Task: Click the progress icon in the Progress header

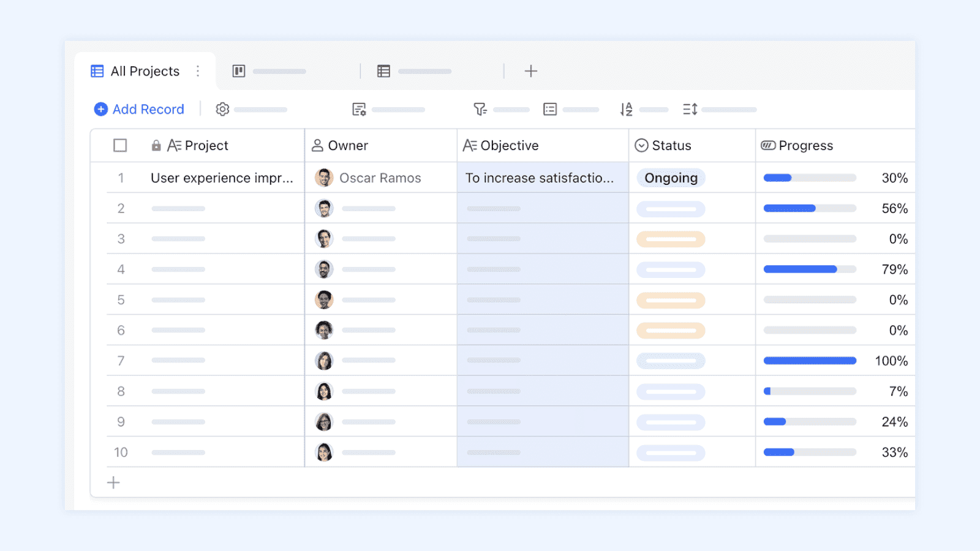Action: coord(767,146)
